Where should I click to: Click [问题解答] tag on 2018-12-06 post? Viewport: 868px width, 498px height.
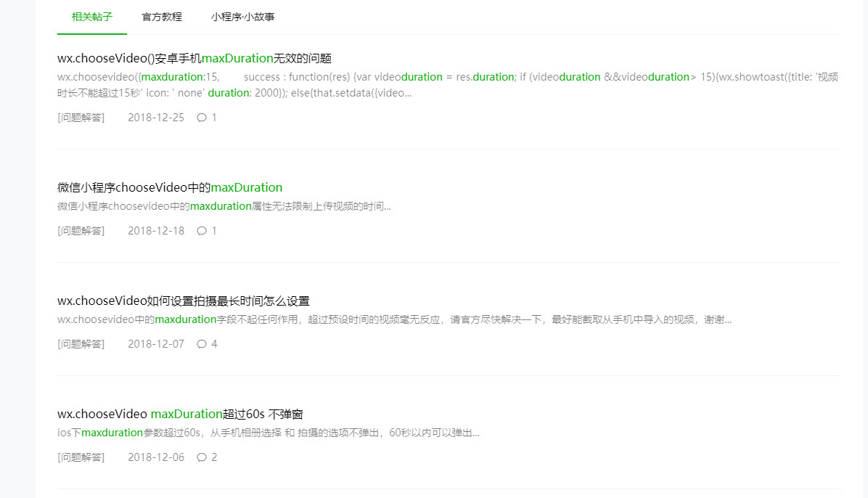coord(81,457)
